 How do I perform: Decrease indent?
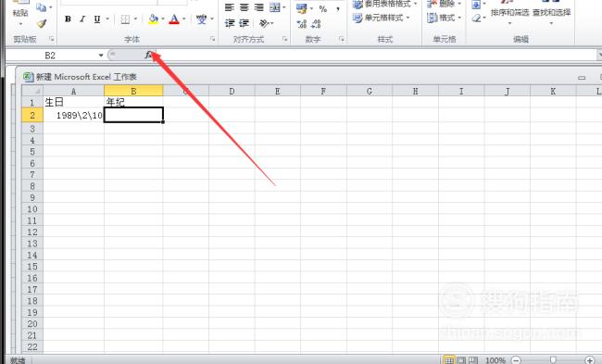[230, 23]
